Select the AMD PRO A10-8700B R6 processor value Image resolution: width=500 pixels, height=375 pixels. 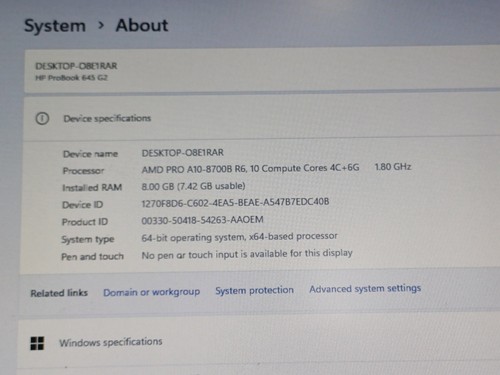250,169
